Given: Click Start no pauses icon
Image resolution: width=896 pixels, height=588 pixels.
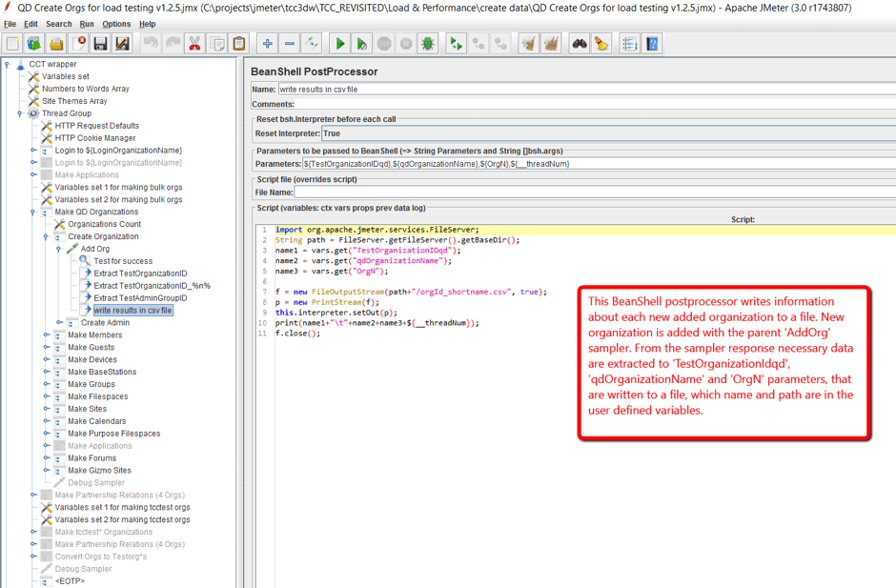Looking at the screenshot, I should pos(361,44).
